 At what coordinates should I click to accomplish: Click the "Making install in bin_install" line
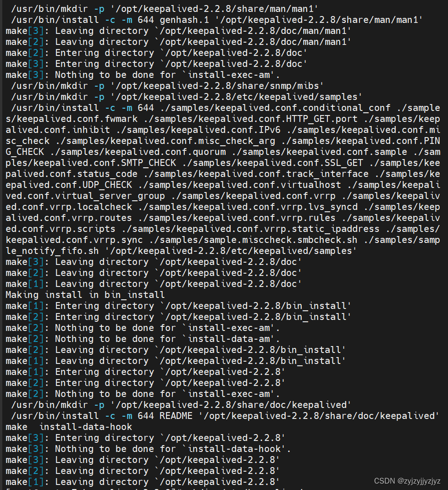point(85,295)
